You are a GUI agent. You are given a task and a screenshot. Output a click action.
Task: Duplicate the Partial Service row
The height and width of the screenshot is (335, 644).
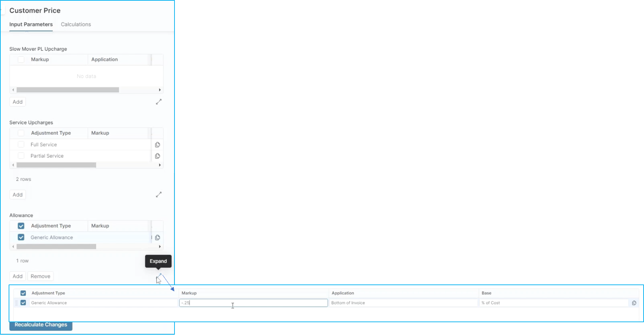point(158,156)
